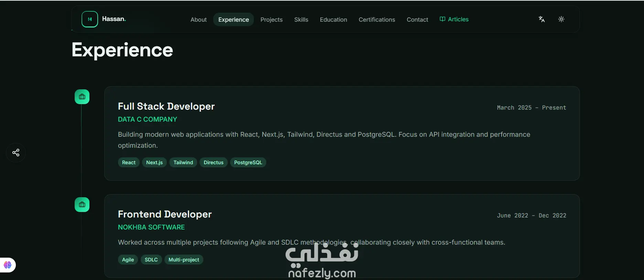This screenshot has height=280, width=644.
Task: Jump to the Education section
Action: 333,20
